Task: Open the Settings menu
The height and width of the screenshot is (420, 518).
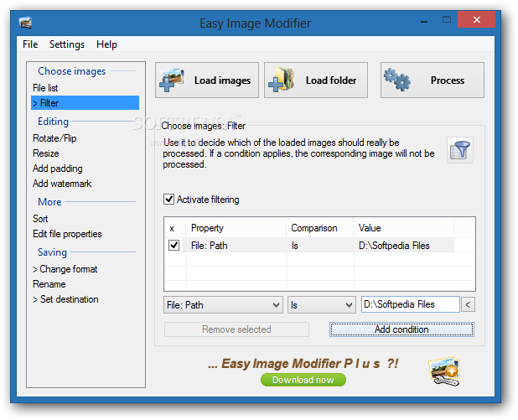Action: (x=67, y=44)
